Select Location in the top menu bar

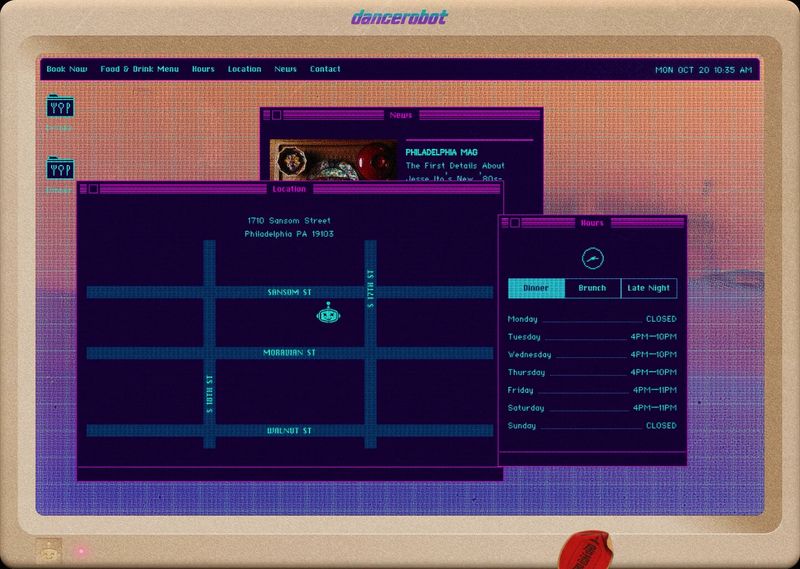(244, 69)
